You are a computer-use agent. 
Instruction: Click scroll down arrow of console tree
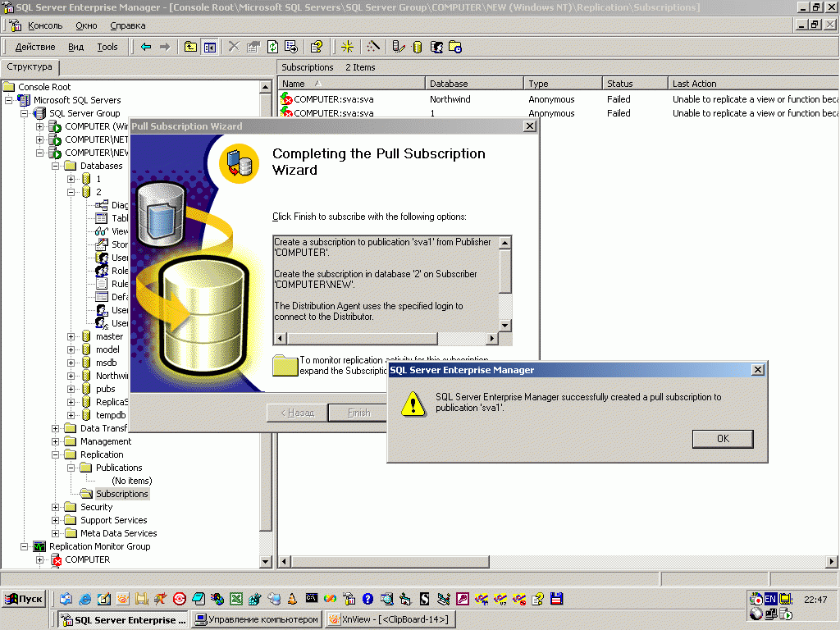point(265,561)
